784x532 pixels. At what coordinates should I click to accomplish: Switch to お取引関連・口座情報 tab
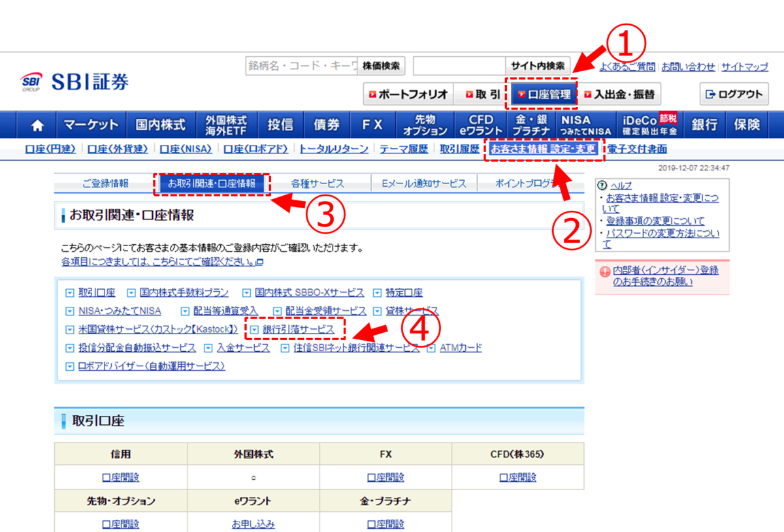(x=212, y=183)
